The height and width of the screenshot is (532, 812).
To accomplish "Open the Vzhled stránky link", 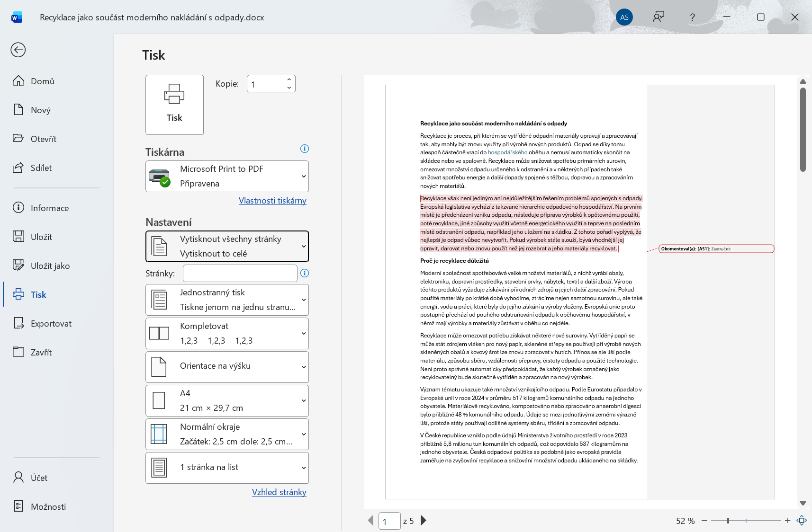I will point(279,492).
